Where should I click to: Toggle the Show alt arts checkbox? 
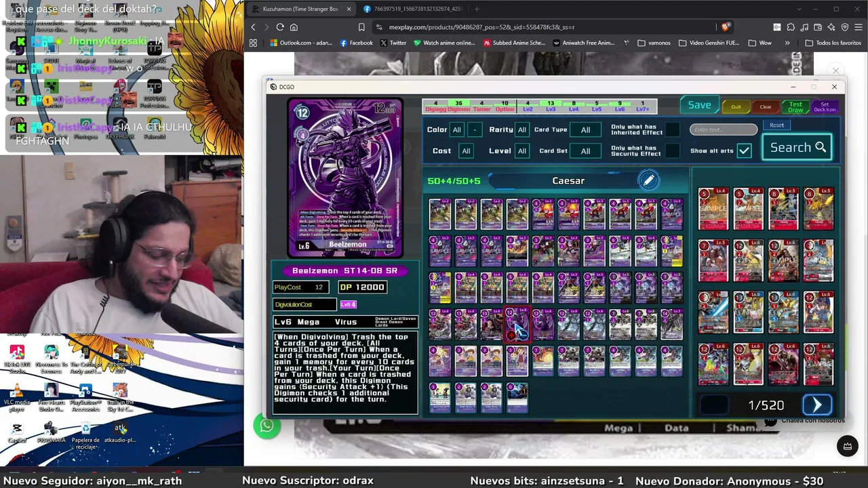(x=744, y=150)
